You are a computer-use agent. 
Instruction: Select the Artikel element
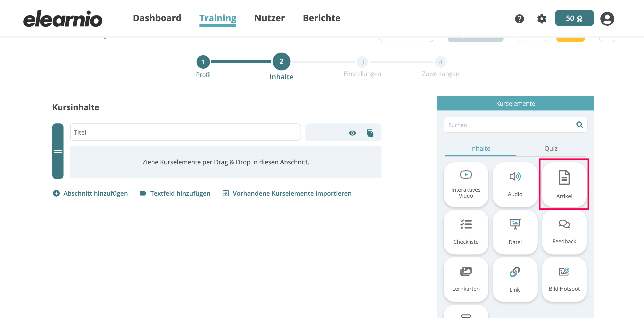[x=564, y=185]
